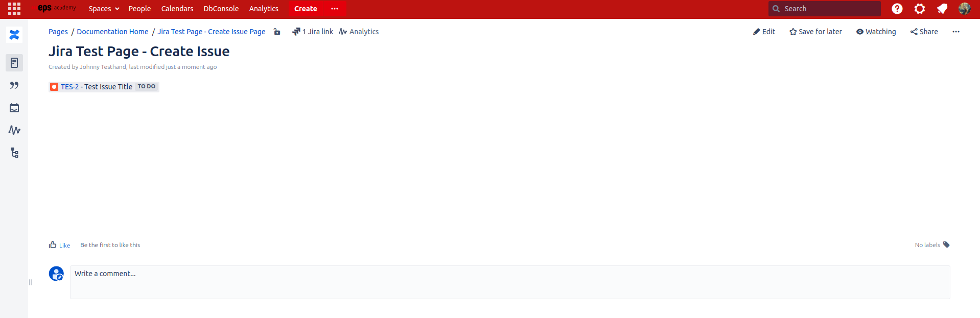Open Pages icon in left sidebar

coord(14,63)
